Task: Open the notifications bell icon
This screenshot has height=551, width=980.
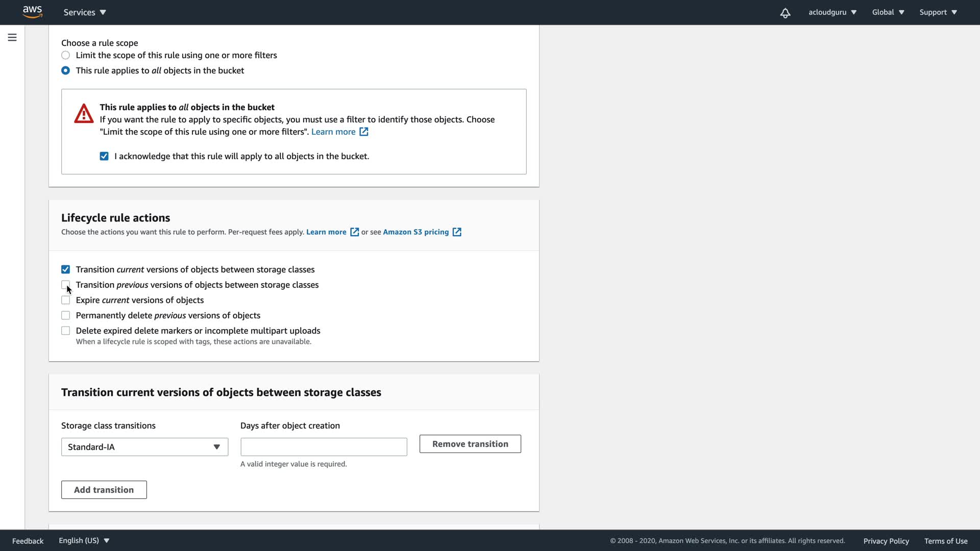Action: pos(785,13)
